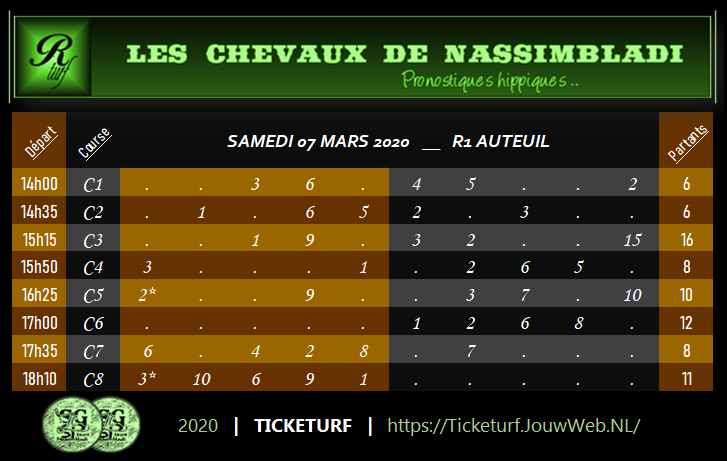Viewport: 727px width, 461px height.
Task: Select race C5 row label
Action: coord(93,296)
